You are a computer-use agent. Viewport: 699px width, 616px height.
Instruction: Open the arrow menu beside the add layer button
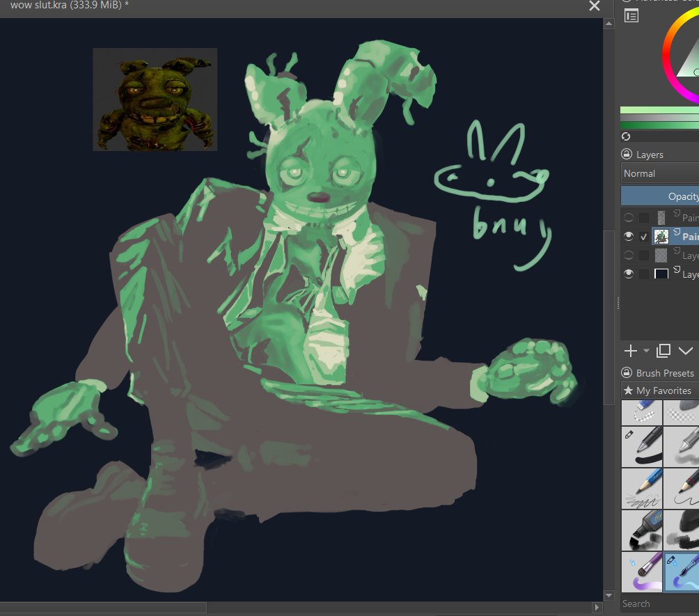pyautogui.click(x=646, y=352)
